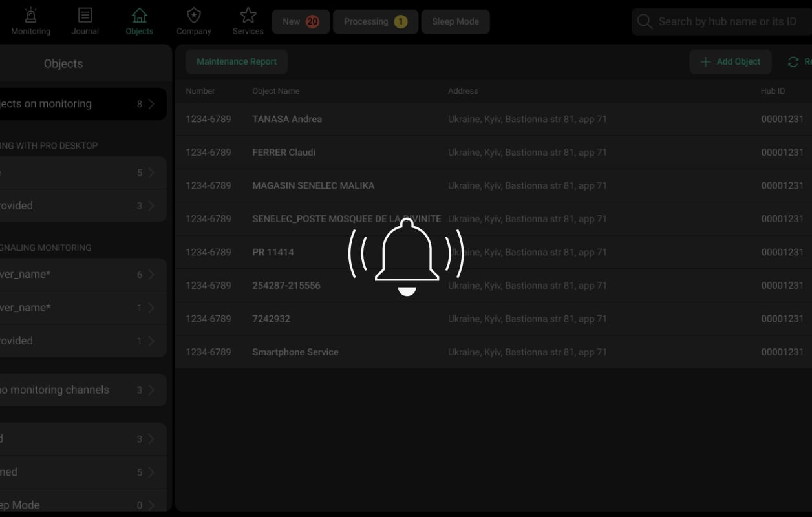
Task: Open the Company shield icon
Action: point(193,16)
